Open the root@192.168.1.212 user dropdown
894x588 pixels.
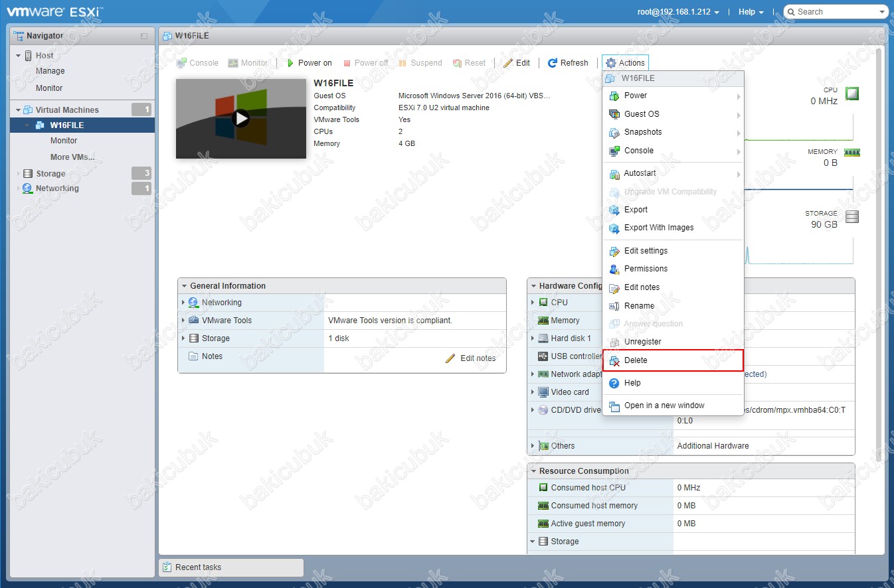678,12
